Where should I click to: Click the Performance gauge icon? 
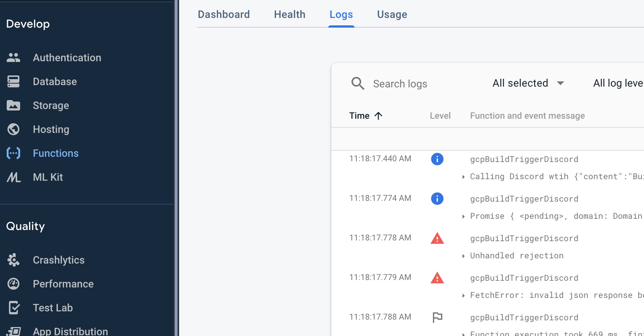[13, 284]
